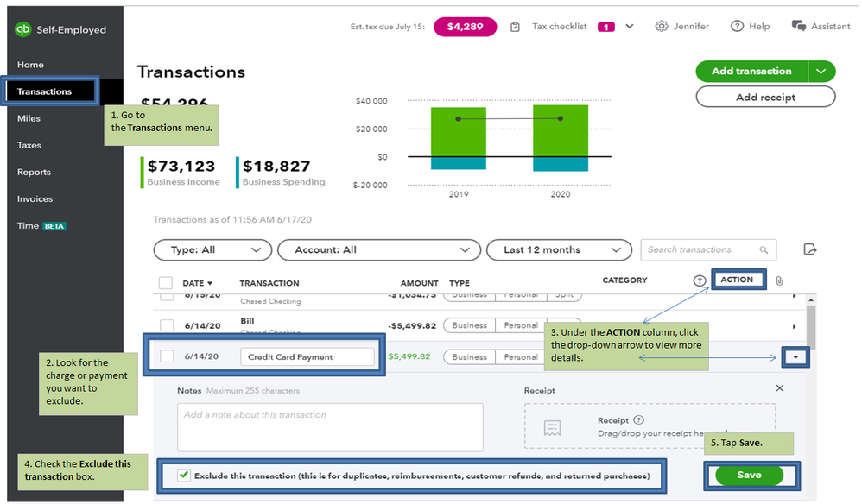This screenshot has width=862, height=504.
Task: Click the ACTION column header
Action: click(x=737, y=280)
